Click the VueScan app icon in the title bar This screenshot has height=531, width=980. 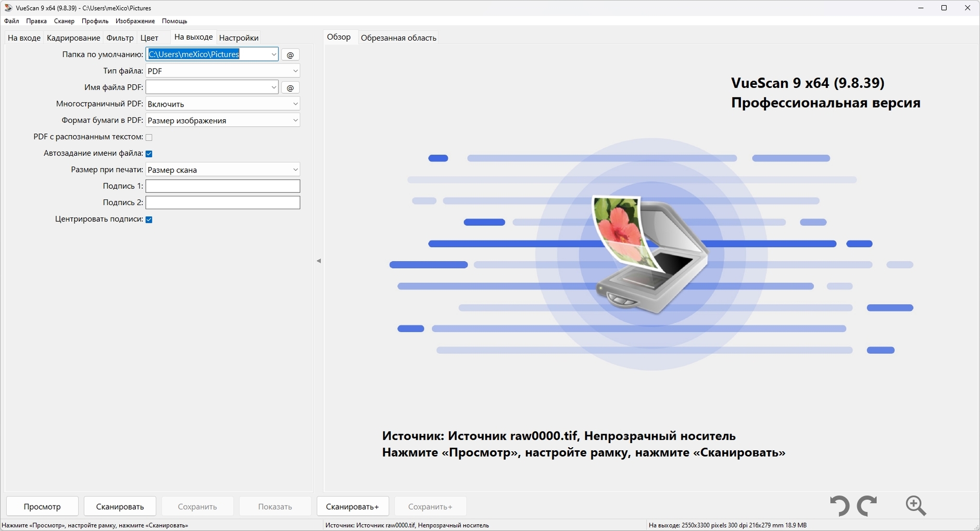(8, 8)
